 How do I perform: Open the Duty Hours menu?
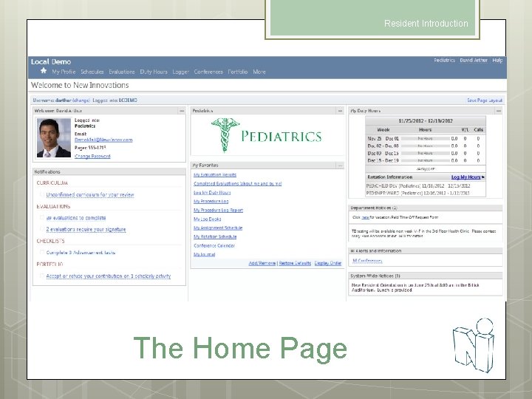(x=154, y=72)
